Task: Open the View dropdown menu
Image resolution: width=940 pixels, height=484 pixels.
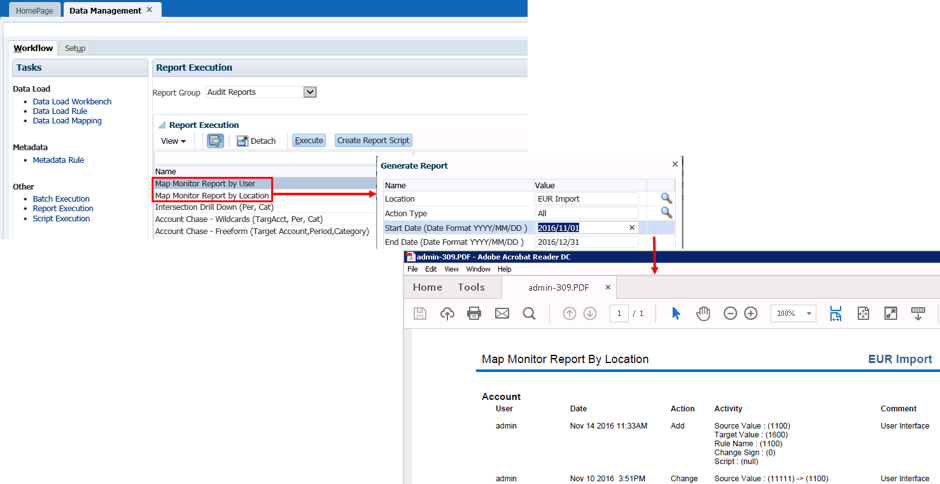Action: coord(174,141)
